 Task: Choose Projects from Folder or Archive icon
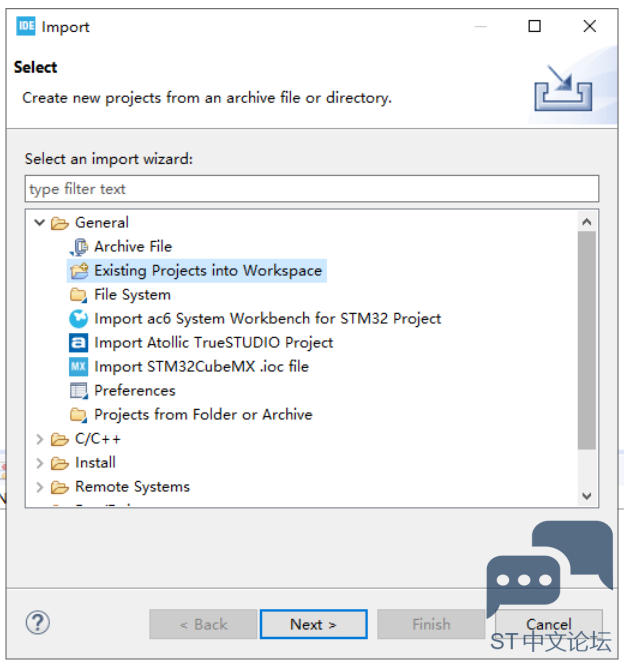click(78, 415)
